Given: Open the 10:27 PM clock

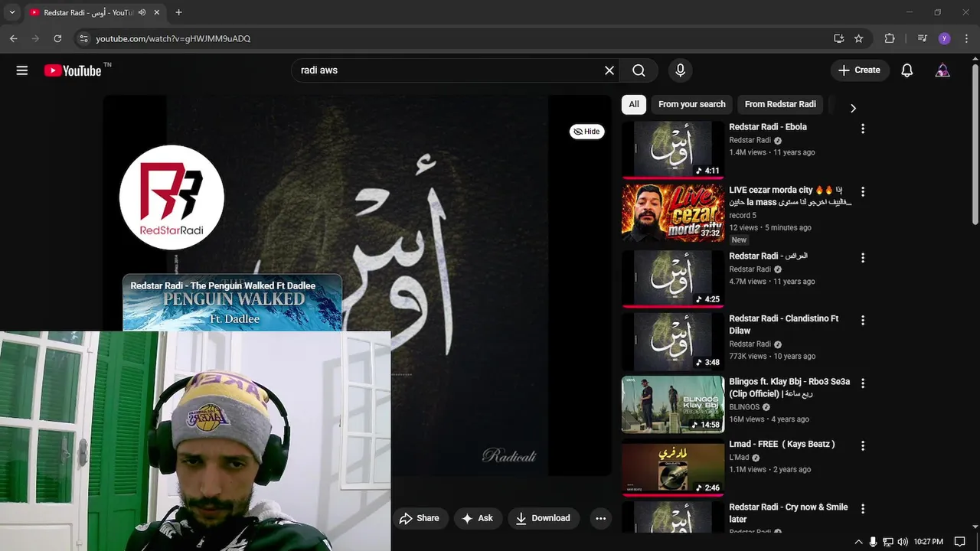Looking at the screenshot, I should tap(929, 542).
